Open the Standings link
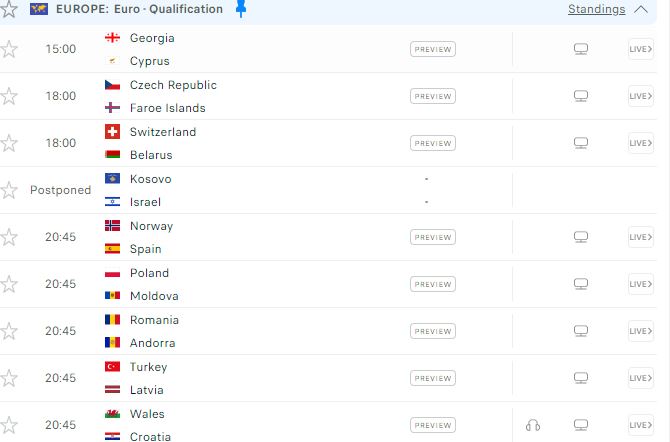This screenshot has height=442, width=670. [x=597, y=9]
